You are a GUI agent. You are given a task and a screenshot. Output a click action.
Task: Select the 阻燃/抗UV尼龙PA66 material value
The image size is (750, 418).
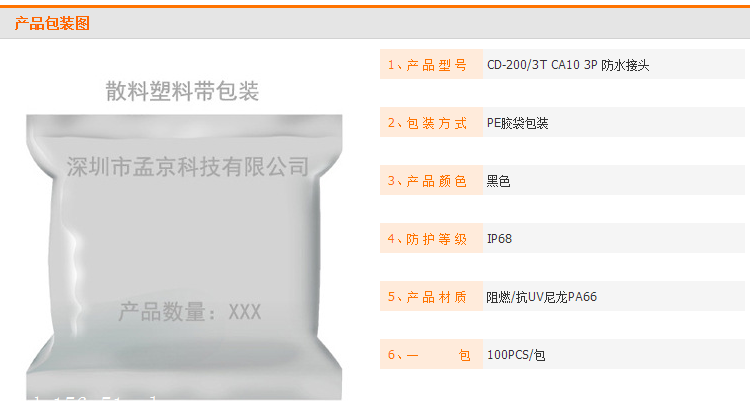(541, 297)
